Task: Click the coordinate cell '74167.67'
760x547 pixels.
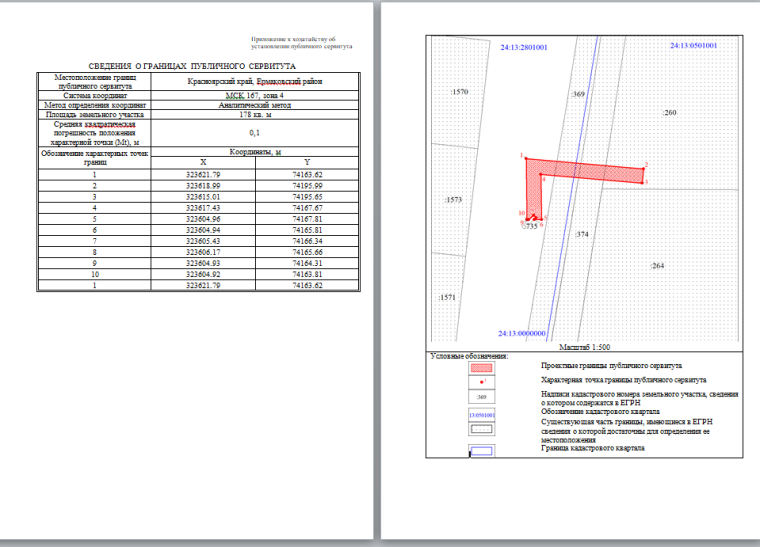Action: point(307,208)
